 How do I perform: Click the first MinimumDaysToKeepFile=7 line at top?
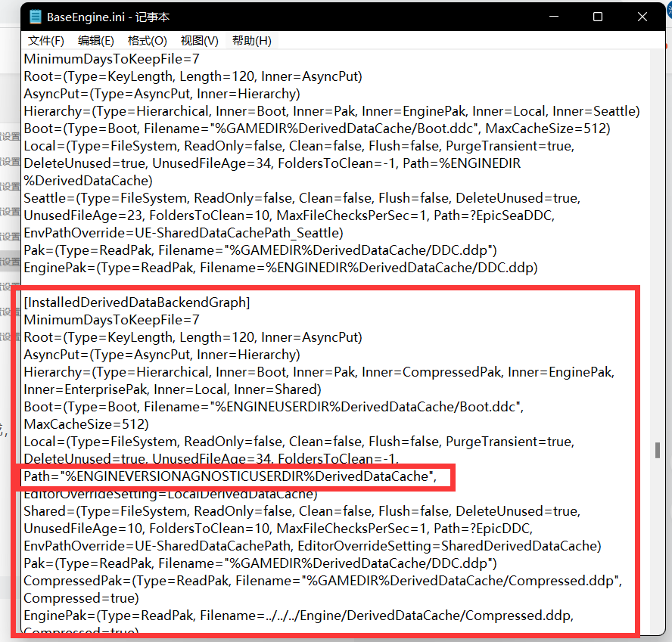tap(111, 59)
